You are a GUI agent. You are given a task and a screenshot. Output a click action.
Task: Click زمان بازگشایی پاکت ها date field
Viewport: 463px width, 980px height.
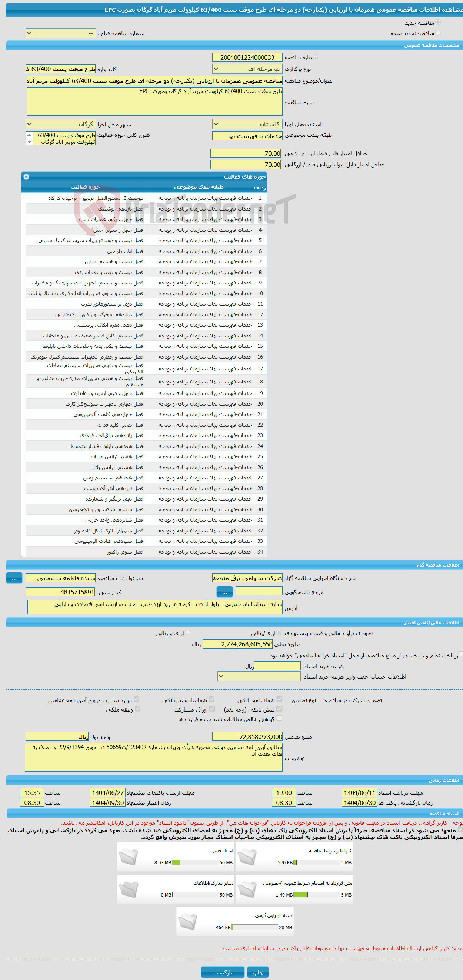point(359,803)
